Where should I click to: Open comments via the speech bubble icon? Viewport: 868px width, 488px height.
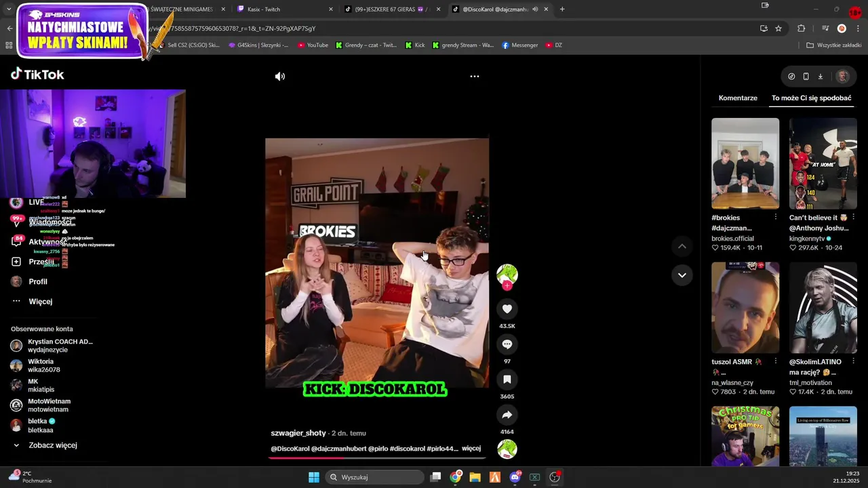point(507,344)
